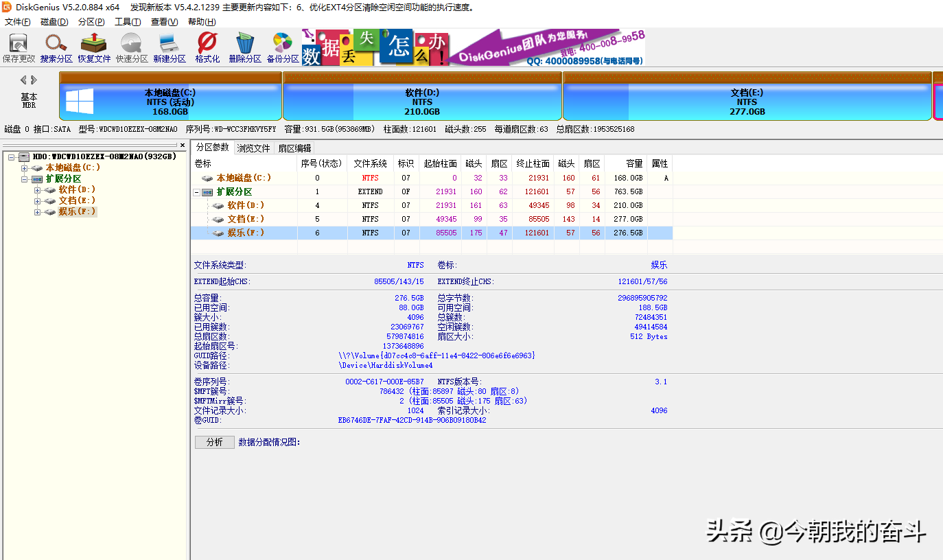Select 本地磁盘(C:) in the left tree

[73, 167]
